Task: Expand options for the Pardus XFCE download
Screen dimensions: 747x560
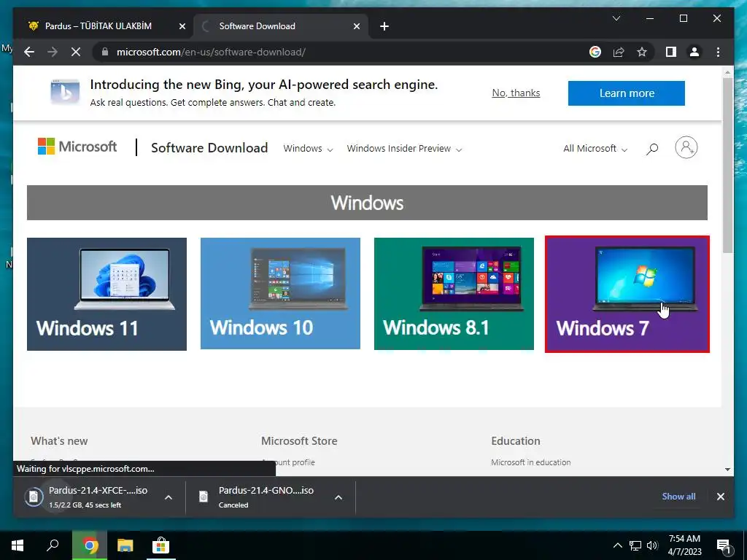Action: click(x=169, y=497)
